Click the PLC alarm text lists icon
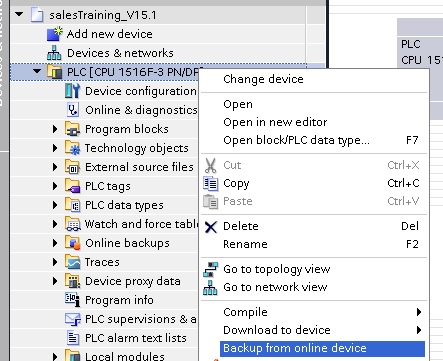The height and width of the screenshot is (361, 443). coord(73,338)
